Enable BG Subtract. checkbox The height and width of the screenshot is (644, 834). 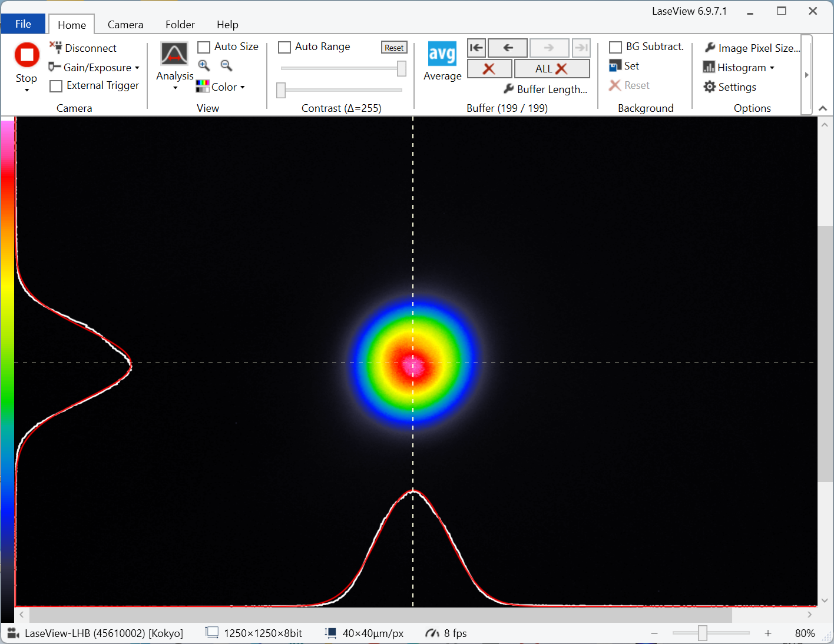pyautogui.click(x=615, y=47)
